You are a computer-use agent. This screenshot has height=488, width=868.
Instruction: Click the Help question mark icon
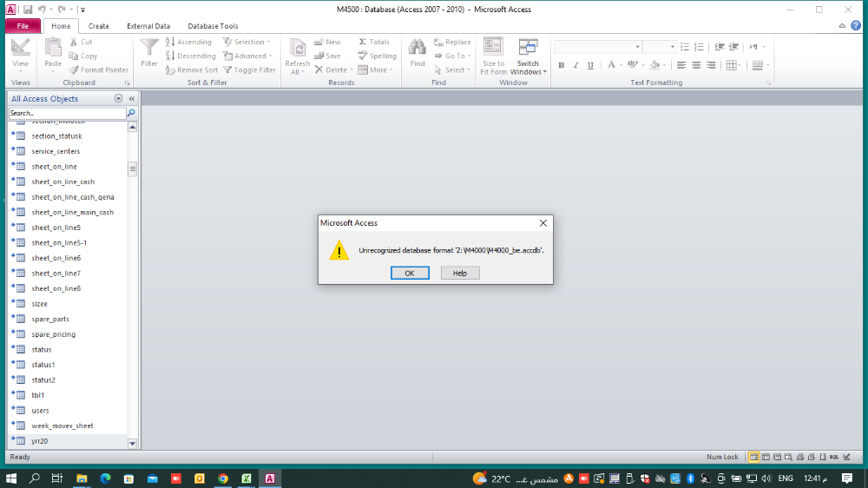pyautogui.click(x=856, y=25)
